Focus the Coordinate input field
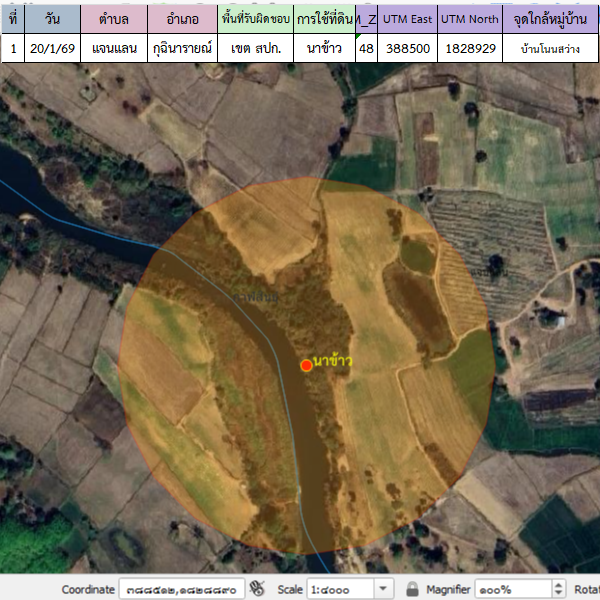 coord(183,589)
